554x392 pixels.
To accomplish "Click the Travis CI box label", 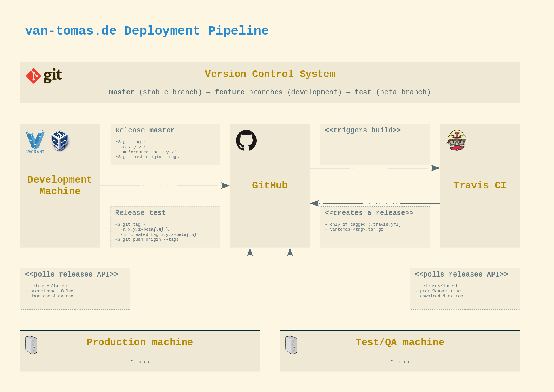I will pos(480,185).
